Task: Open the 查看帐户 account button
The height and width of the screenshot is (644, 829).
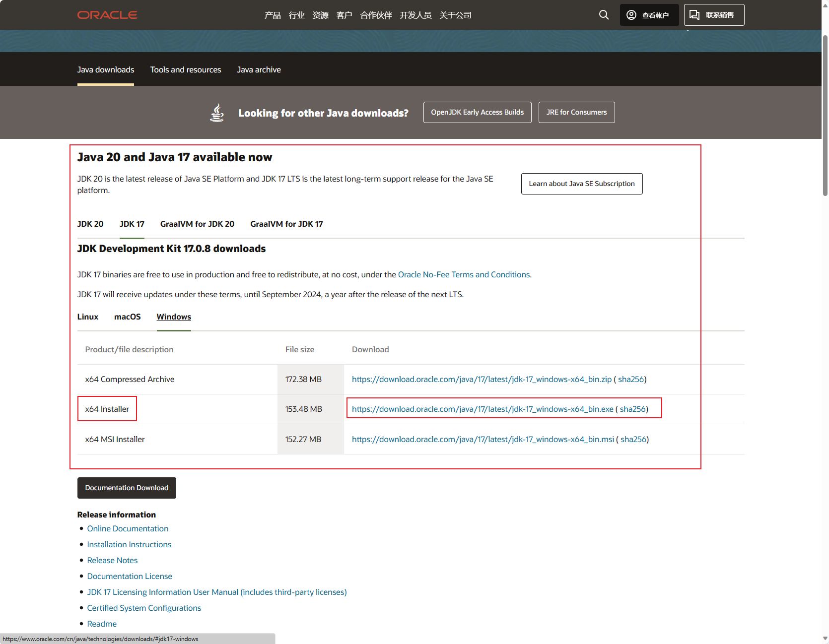Action: tap(649, 15)
